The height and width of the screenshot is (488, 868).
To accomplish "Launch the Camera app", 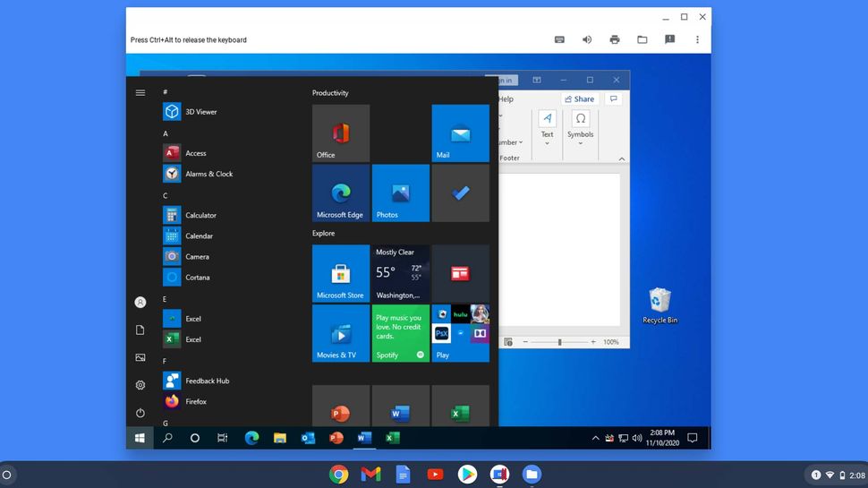I will click(186, 256).
